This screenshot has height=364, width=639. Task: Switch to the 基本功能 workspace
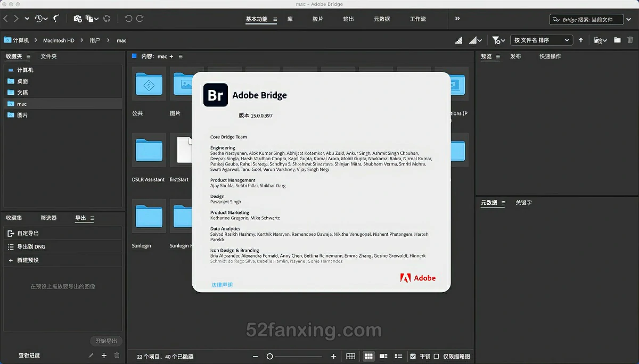(257, 19)
